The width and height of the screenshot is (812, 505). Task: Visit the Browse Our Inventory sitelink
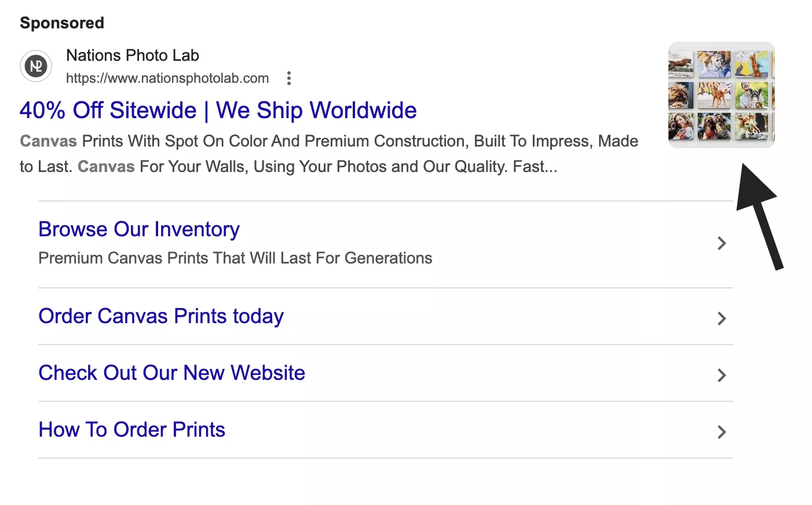point(138,229)
